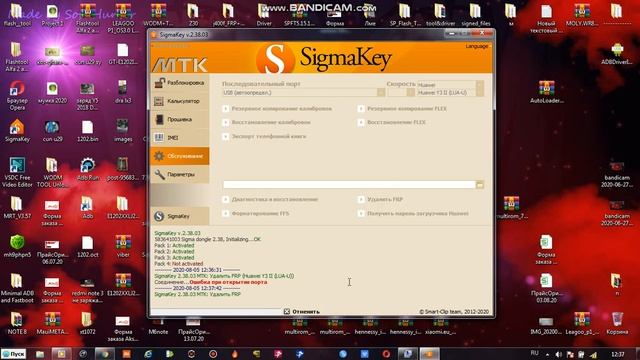Open the Language menu in SigmaKey
The width and height of the screenshot is (640, 360).
point(477,46)
